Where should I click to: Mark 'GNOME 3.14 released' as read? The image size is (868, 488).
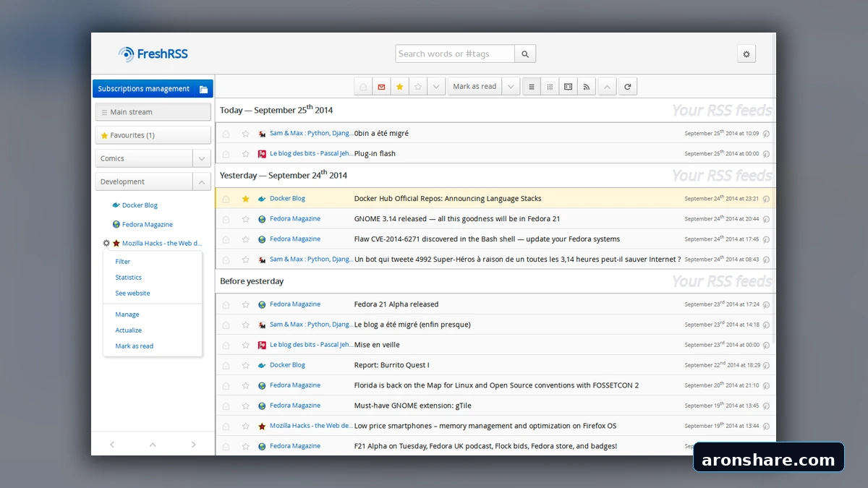226,219
